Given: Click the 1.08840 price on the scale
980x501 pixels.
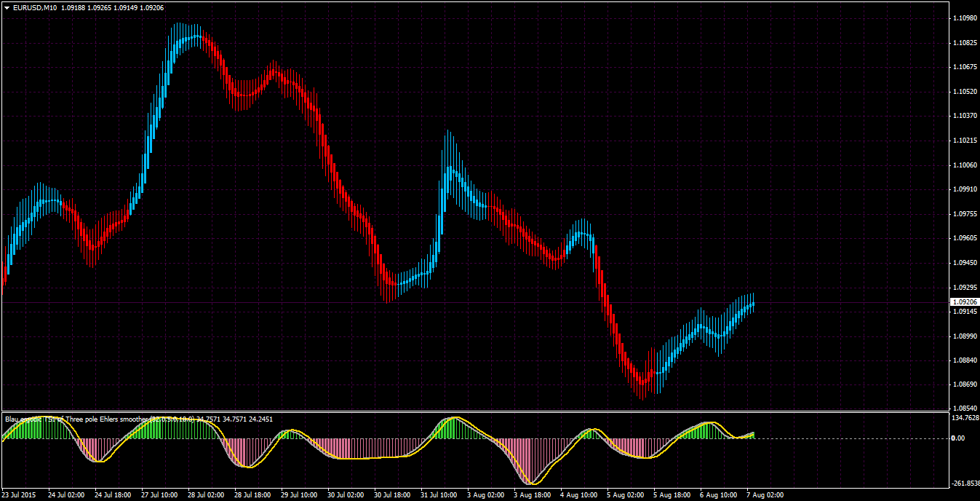Looking at the screenshot, I should point(965,360).
